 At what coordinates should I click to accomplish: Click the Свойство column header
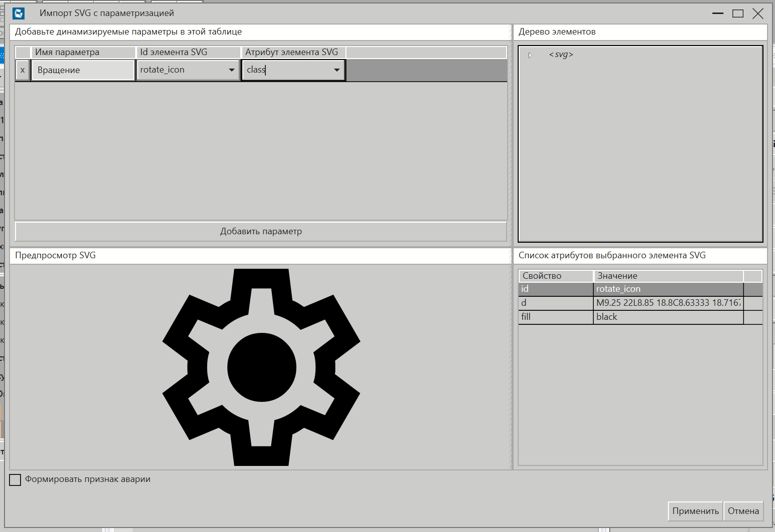click(x=556, y=276)
